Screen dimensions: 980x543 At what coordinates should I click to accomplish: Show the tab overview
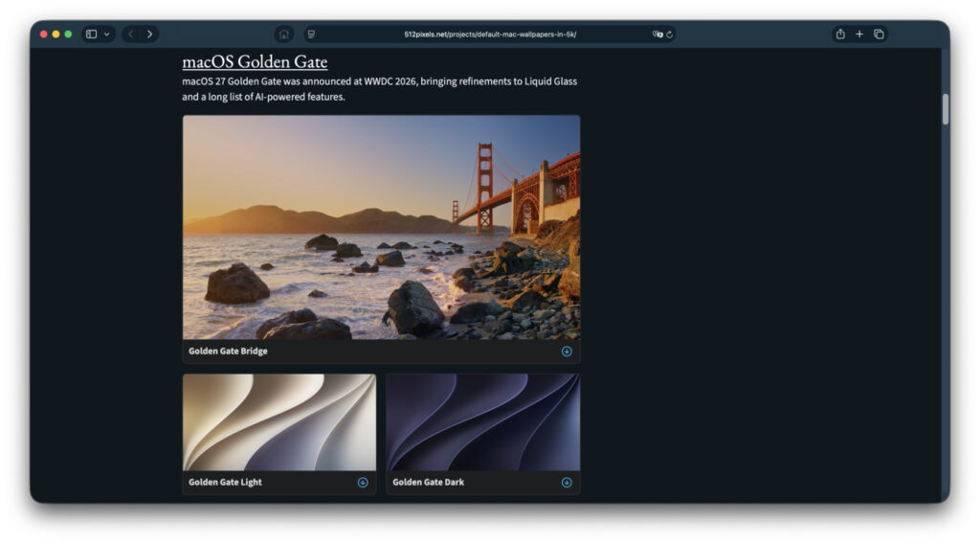[879, 34]
